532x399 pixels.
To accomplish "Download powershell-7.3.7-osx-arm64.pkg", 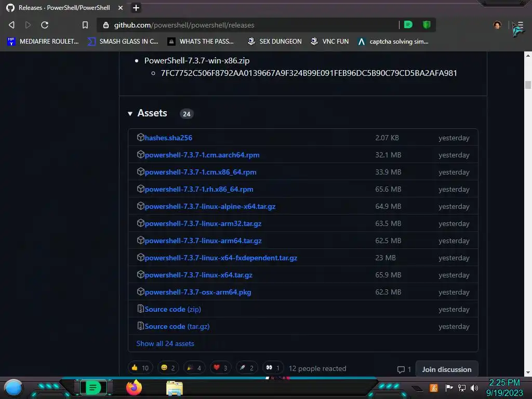I will (198, 292).
